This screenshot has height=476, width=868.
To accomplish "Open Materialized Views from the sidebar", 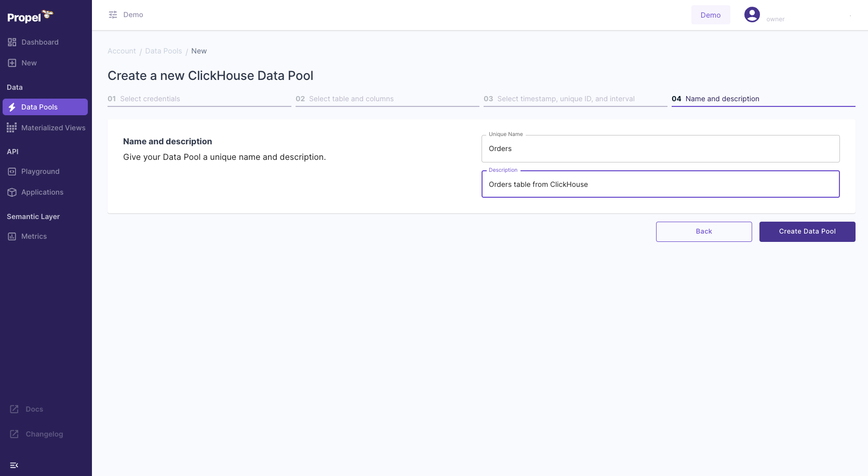I will (x=53, y=128).
